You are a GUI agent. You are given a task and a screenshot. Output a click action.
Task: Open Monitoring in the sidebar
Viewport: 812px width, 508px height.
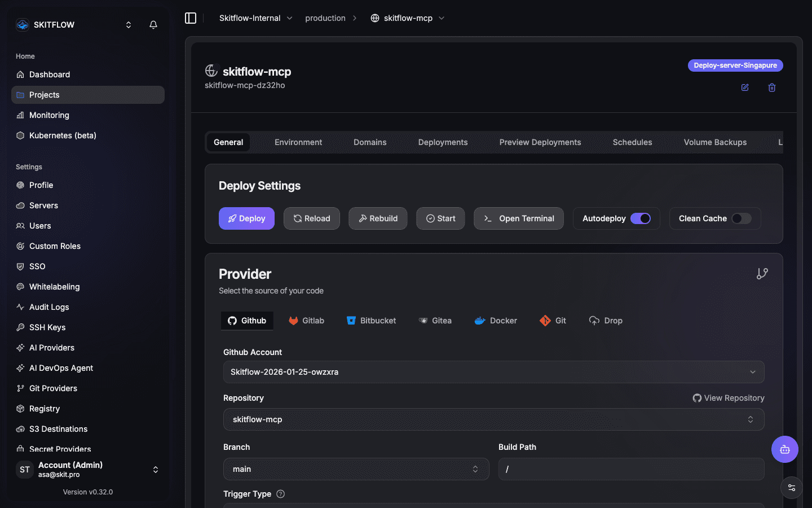point(88,115)
